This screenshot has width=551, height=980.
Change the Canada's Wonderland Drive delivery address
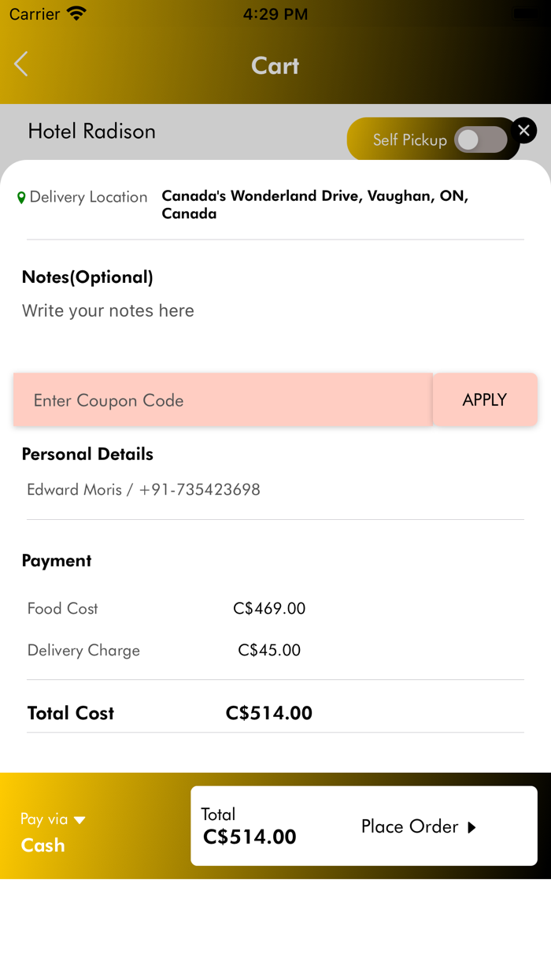pyautogui.click(x=315, y=204)
